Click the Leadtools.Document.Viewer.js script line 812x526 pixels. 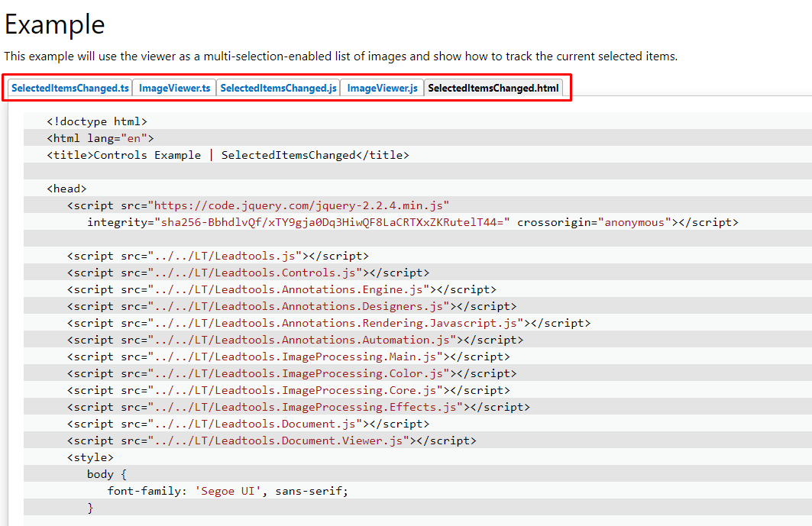click(272, 441)
